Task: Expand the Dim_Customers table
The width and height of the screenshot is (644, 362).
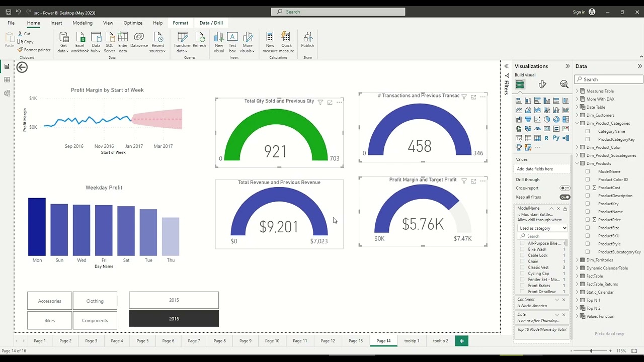Action: pyautogui.click(x=577, y=115)
